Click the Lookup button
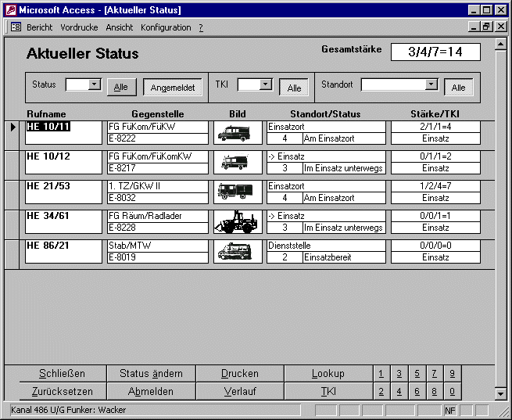Image resolution: width=512 pixels, height=420 pixels. (x=328, y=373)
